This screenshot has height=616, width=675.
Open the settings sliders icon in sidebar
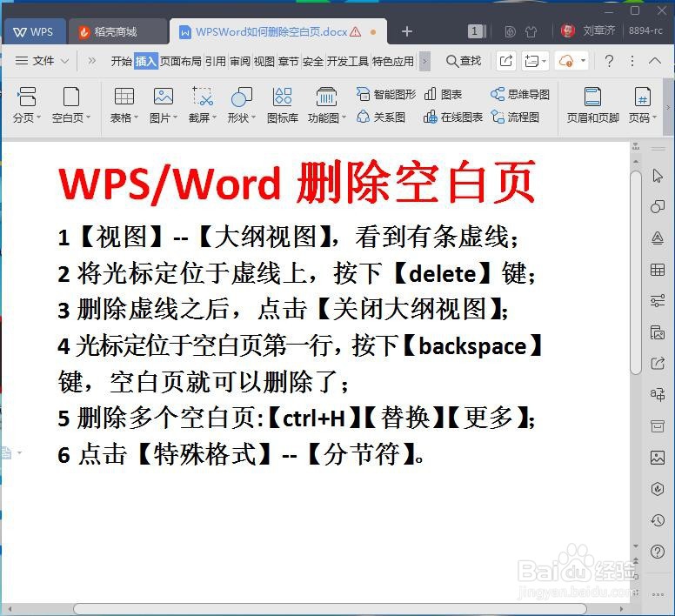tap(658, 301)
